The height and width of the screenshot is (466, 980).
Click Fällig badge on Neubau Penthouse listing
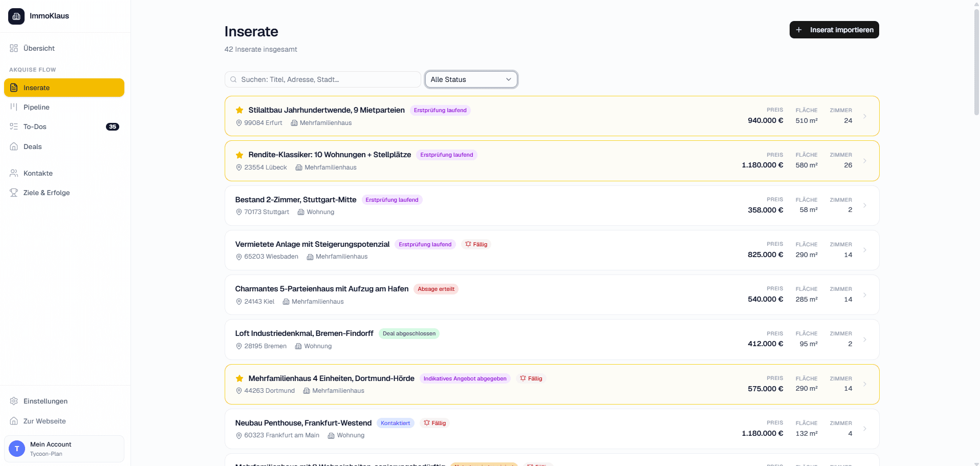435,423
